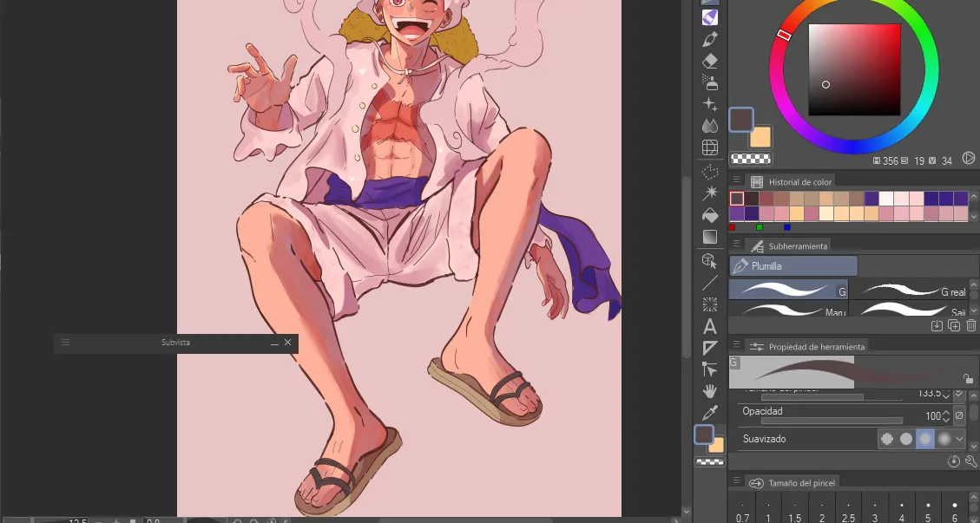
Task: Select the fourth Suavizado anti-aliasing option
Action: [x=944, y=439]
